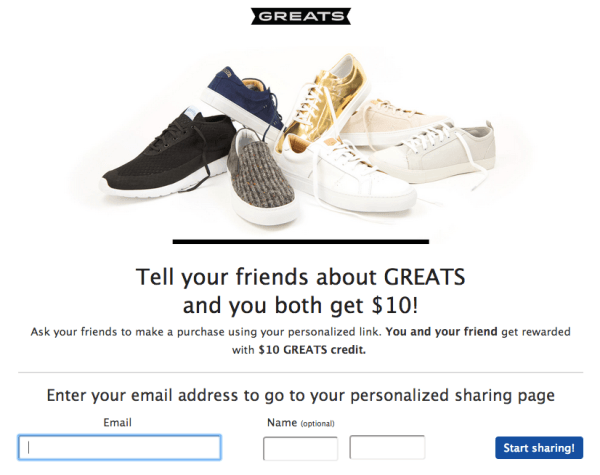The width and height of the screenshot is (600, 475).
Task: Click the "and you both get $10!" line
Action: click(x=300, y=304)
